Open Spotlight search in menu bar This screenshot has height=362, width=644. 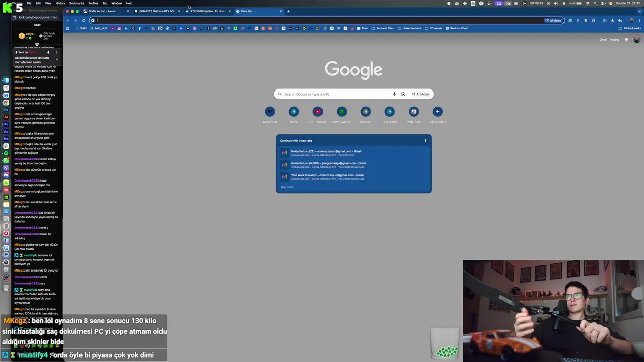point(595,3)
